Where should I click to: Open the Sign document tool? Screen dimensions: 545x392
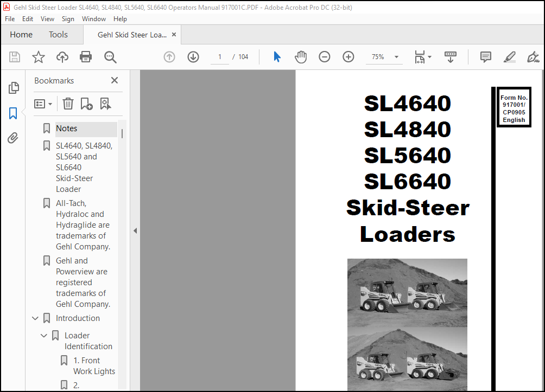click(533, 57)
